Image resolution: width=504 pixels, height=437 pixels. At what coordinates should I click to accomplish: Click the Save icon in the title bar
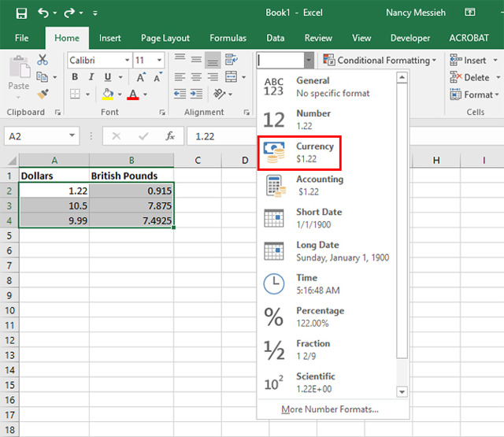[21, 13]
